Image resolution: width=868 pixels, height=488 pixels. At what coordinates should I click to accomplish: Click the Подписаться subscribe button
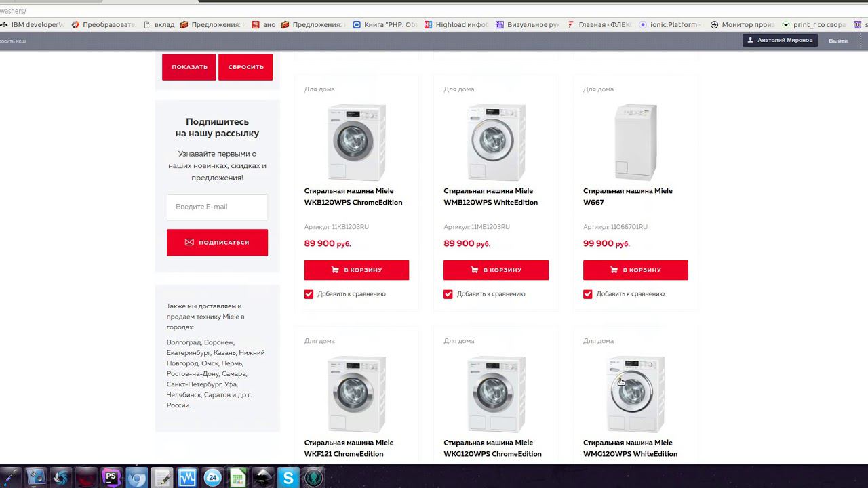pyautogui.click(x=217, y=242)
